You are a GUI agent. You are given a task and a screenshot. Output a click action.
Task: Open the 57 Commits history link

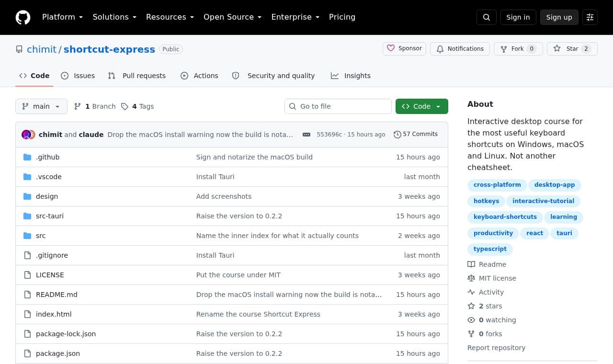coord(416,135)
